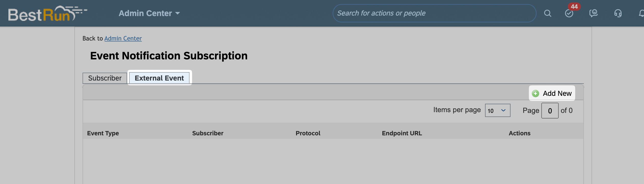The height and width of the screenshot is (184, 644).
Task: Focus the Search for actions or people field
Action: coord(434,13)
